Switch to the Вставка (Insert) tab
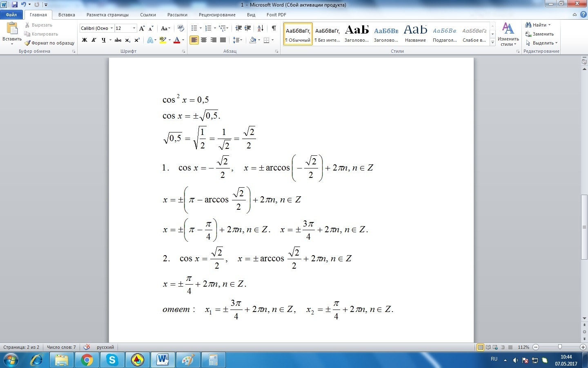The width and height of the screenshot is (588, 368). (67, 15)
